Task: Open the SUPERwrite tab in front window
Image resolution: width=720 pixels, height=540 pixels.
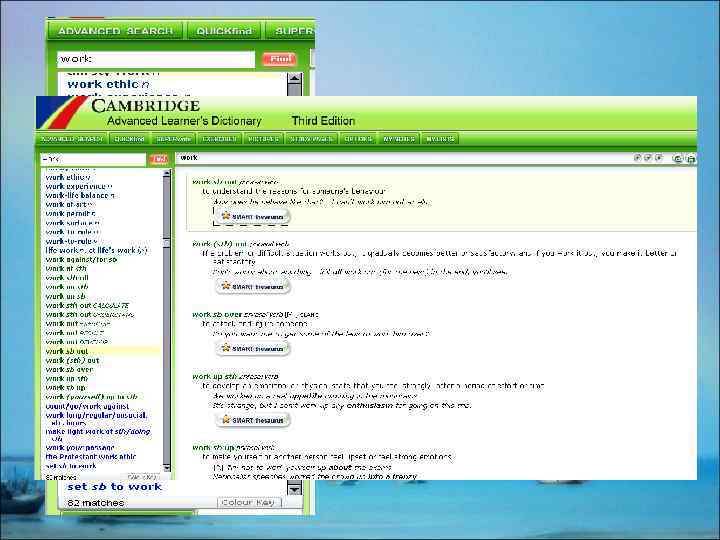Action: point(174,139)
